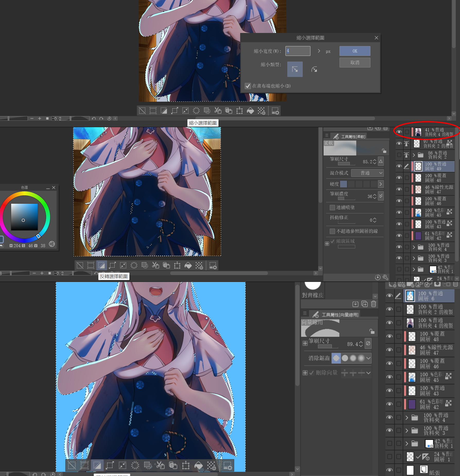Screen dimensions: 460x476
Task: Click Crop to selection icon in middle canvas launcher
Action: [x=91, y=265]
